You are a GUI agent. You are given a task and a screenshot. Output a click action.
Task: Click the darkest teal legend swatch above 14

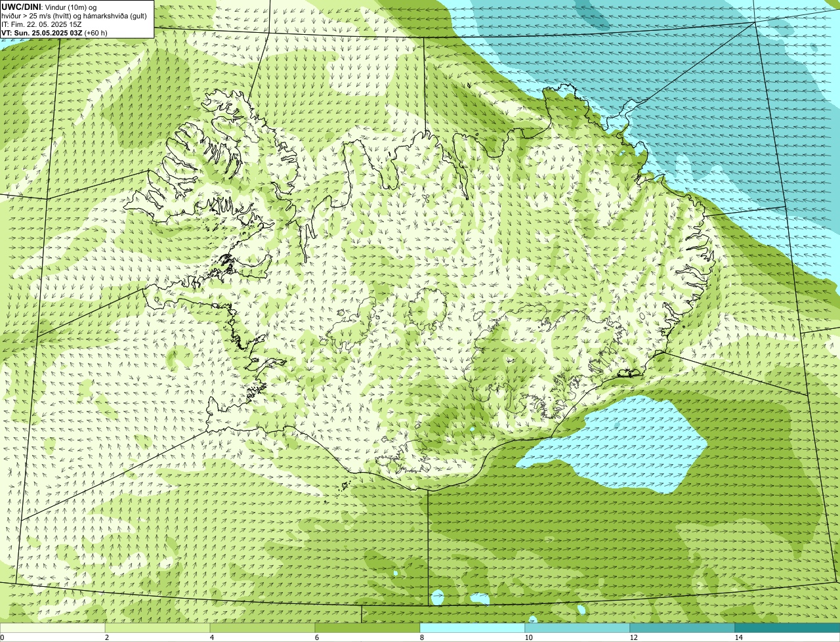(787, 628)
